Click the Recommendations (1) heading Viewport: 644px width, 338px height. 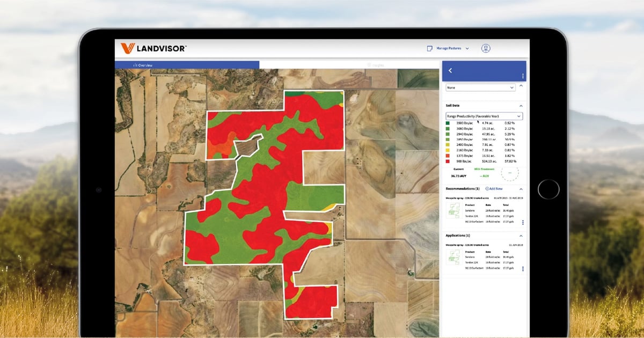[x=463, y=189]
